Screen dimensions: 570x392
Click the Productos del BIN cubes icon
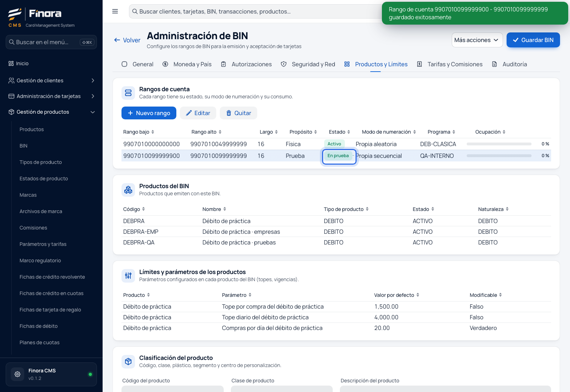pyautogui.click(x=128, y=190)
